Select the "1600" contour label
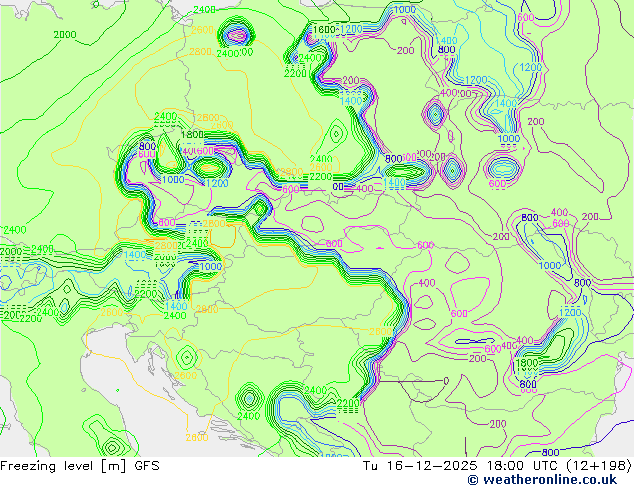The image size is (634, 490). pyautogui.click(x=324, y=30)
